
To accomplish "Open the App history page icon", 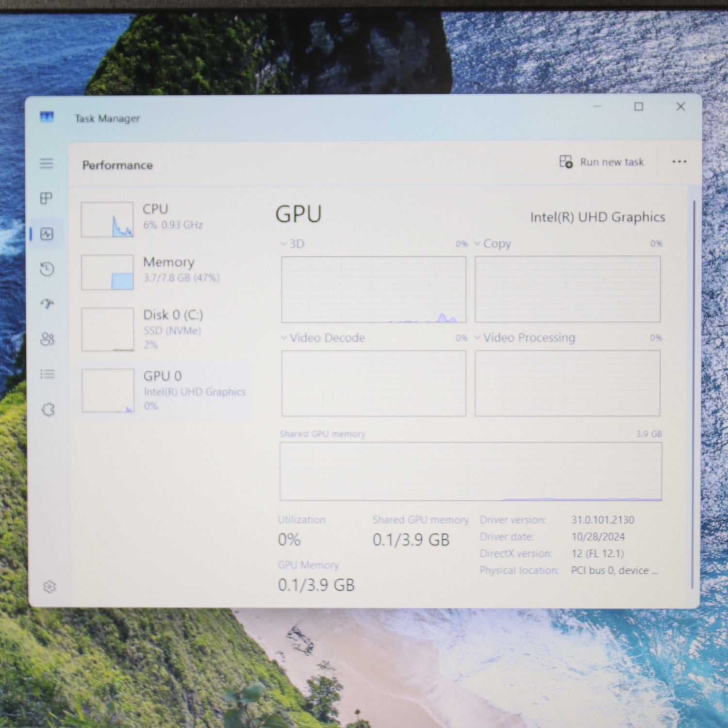I will [x=47, y=269].
